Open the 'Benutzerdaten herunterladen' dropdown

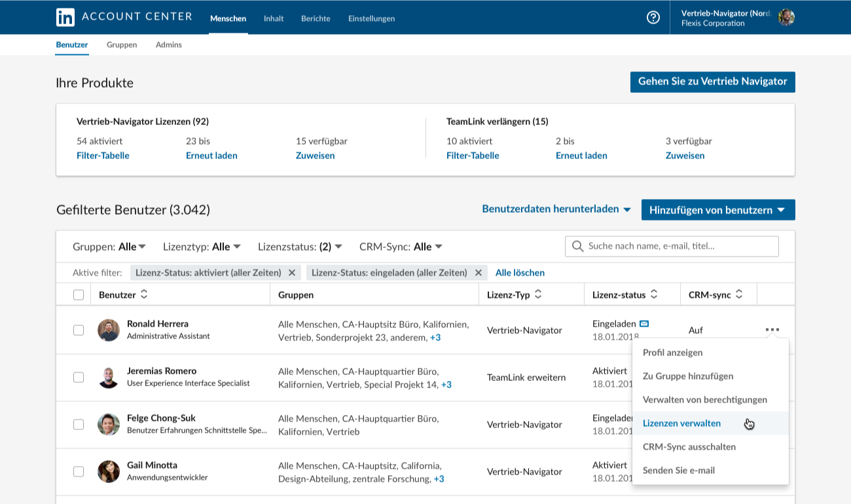(556, 209)
